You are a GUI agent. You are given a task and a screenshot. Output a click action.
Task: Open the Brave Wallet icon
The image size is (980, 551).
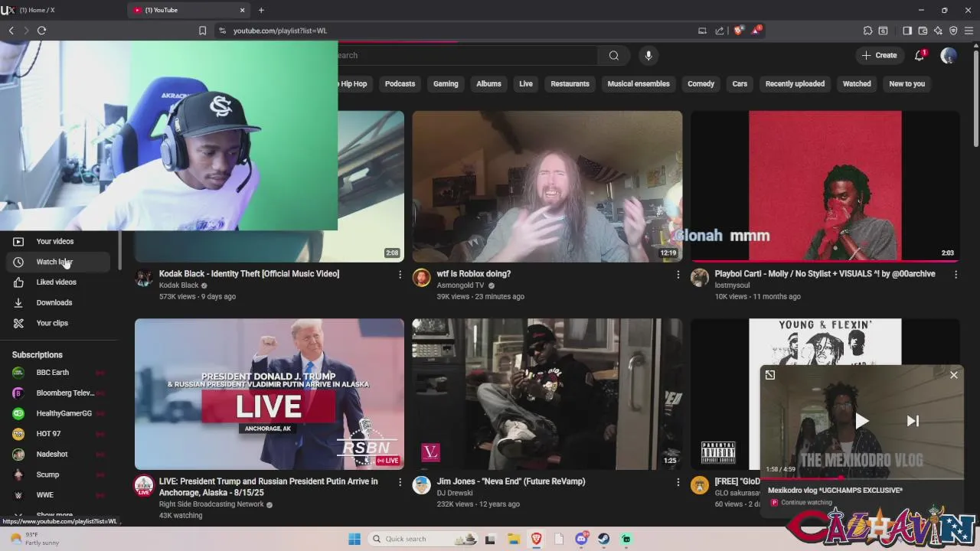[923, 31]
